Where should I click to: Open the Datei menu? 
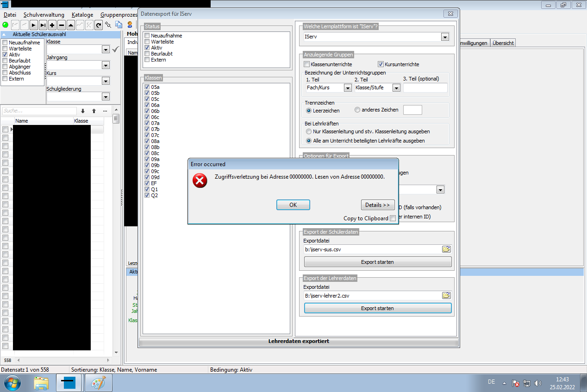click(10, 15)
